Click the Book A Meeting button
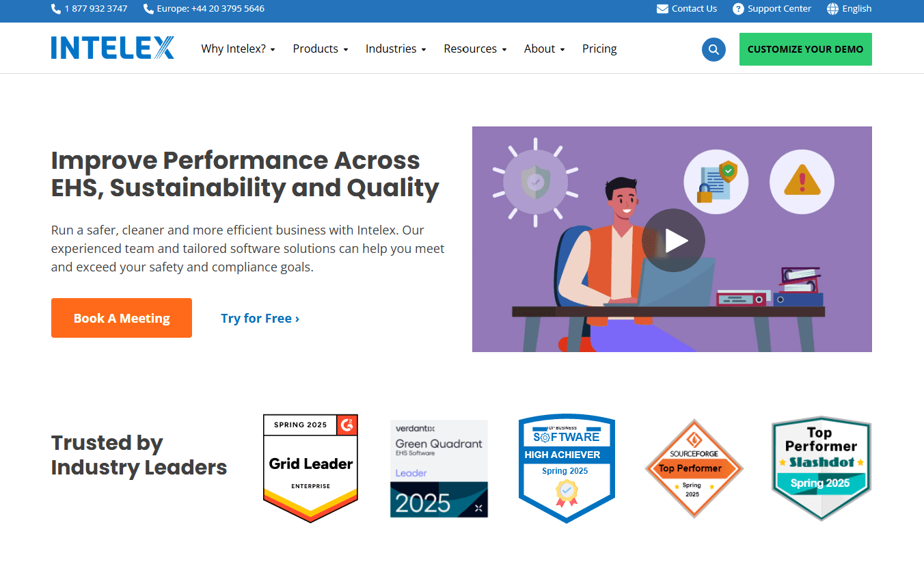924x562 pixels. pyautogui.click(x=122, y=318)
